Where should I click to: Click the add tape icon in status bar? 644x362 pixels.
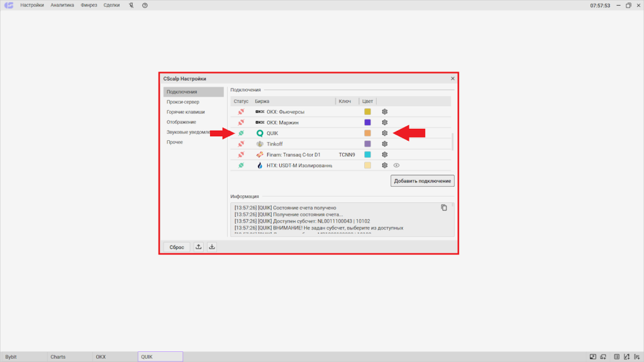click(x=636, y=357)
